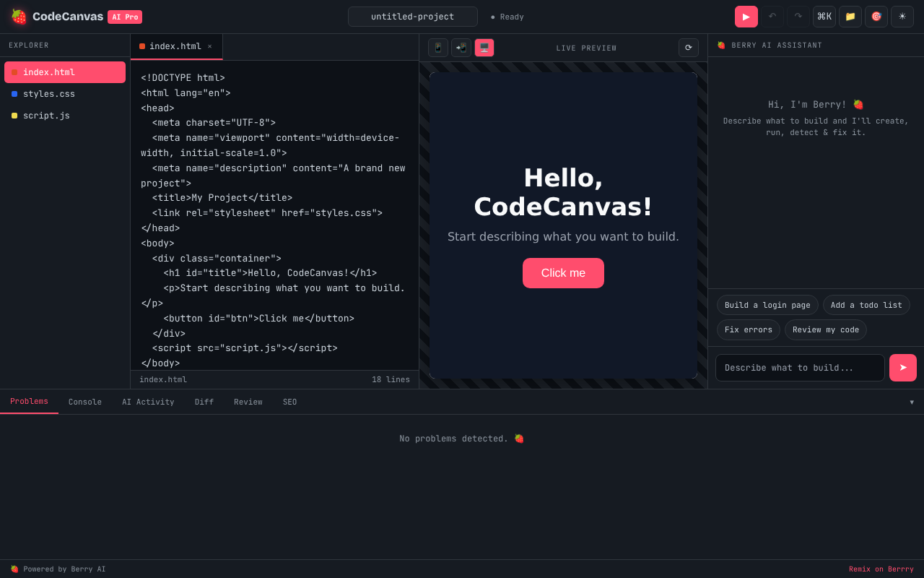Switch to the Diff tab
Image resolution: width=924 pixels, height=578 pixels.
click(x=204, y=402)
